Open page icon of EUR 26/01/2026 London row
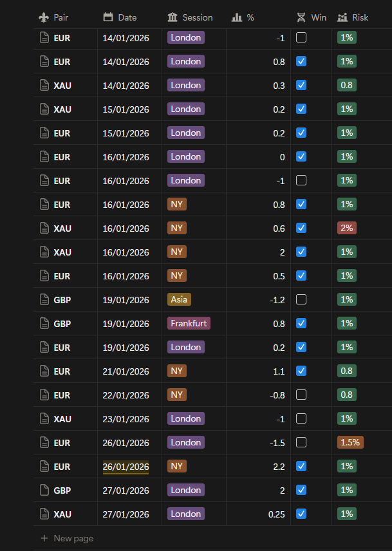The image size is (392, 551). pyautogui.click(x=44, y=442)
